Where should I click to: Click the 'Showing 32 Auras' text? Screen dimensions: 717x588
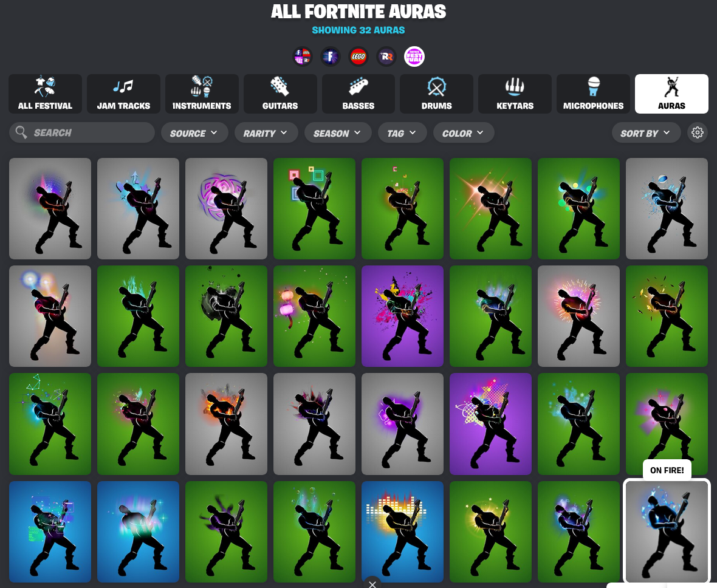[358, 30]
